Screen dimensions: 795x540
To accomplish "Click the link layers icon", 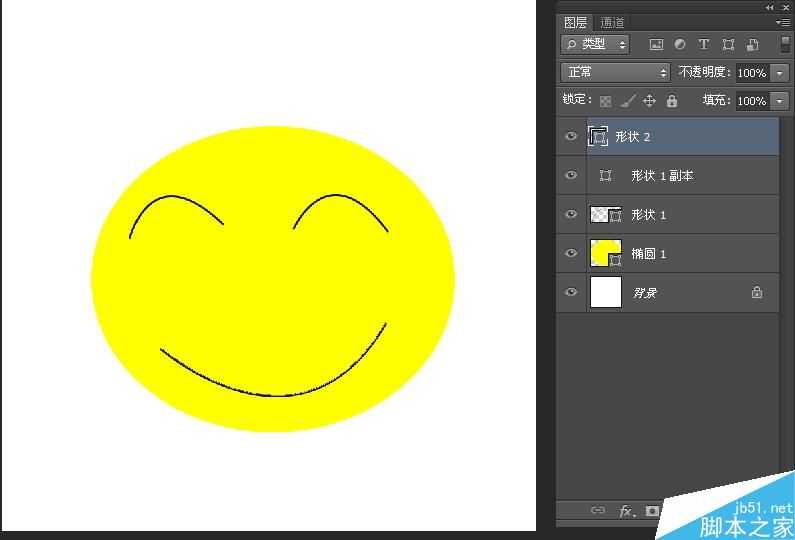I will (598, 511).
